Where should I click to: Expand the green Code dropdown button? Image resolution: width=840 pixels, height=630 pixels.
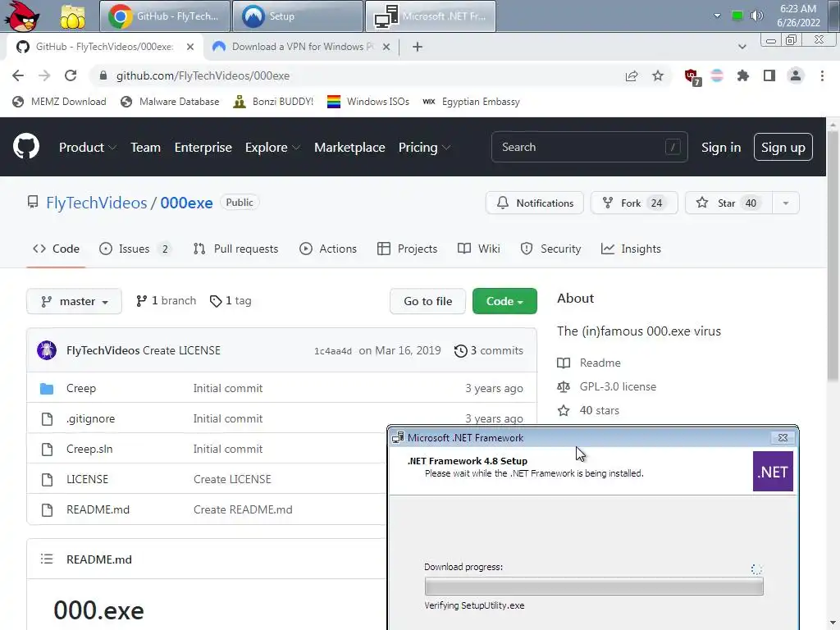tap(504, 301)
